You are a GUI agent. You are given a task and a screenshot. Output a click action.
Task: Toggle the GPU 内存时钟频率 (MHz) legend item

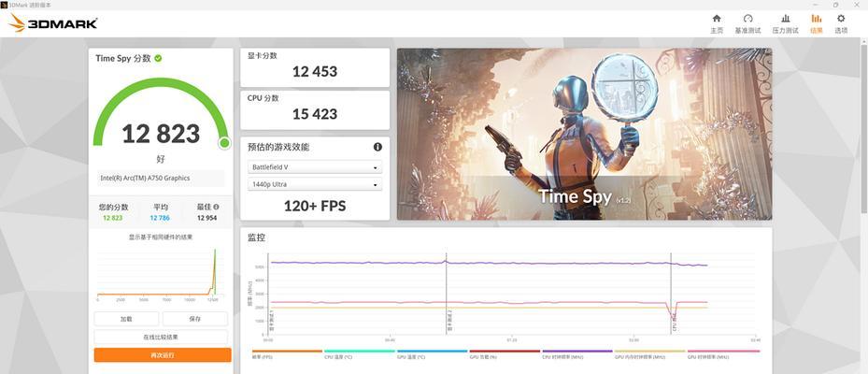click(650, 354)
